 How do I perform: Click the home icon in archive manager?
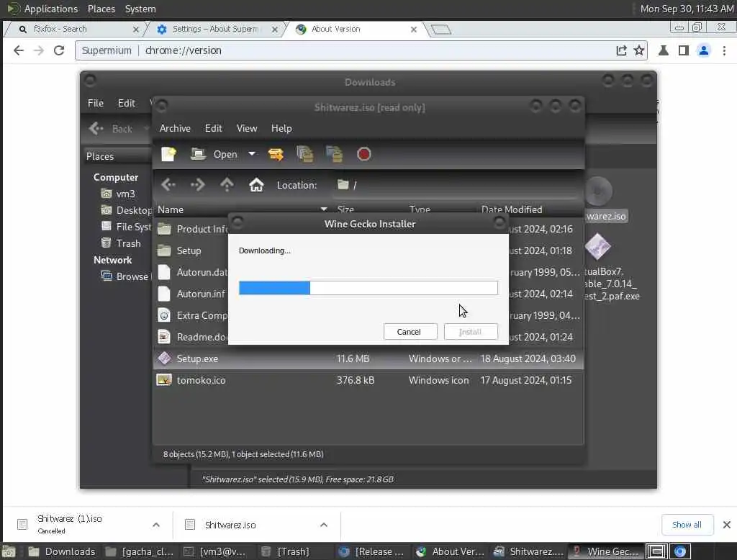point(256,185)
